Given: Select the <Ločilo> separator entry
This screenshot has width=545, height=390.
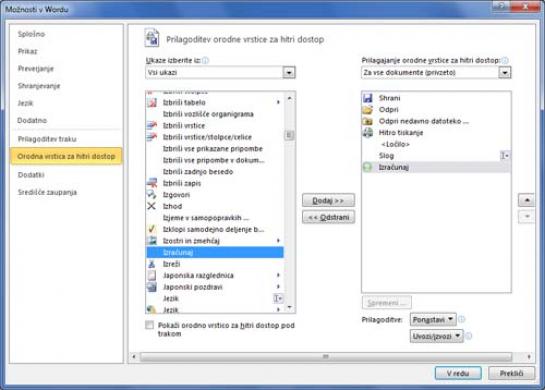Looking at the screenshot, I should click(436, 144).
